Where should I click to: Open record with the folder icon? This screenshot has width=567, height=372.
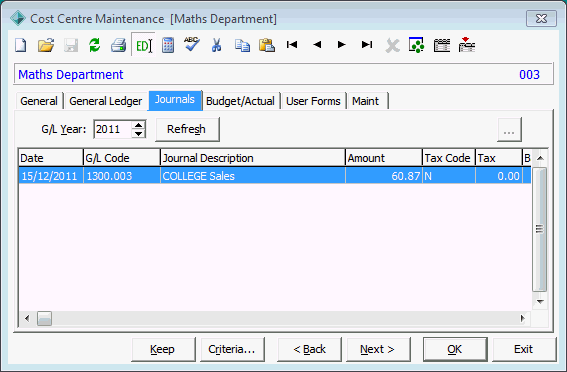click(x=46, y=46)
